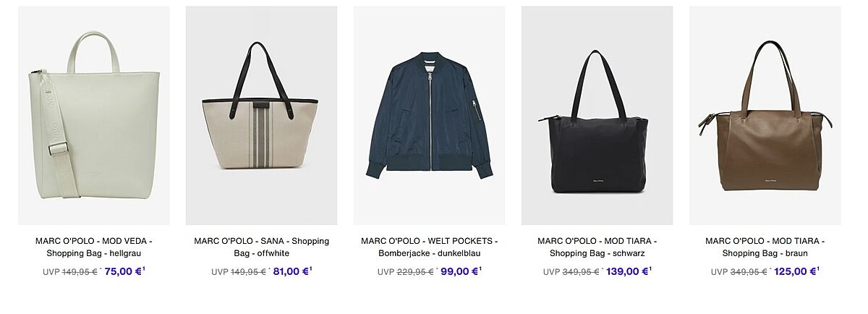Select the 75,00 € sale price
The image size is (868, 314).
123,272
